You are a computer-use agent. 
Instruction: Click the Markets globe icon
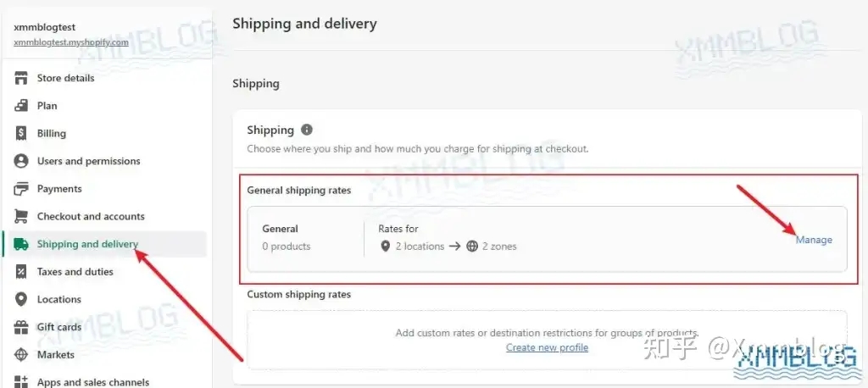pyautogui.click(x=21, y=355)
